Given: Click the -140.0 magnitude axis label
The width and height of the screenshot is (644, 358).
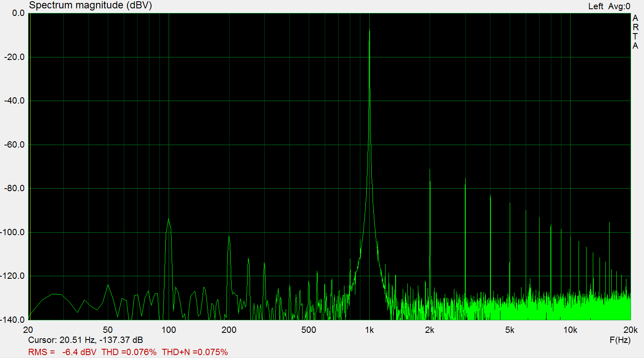Looking at the screenshot, I should [x=13, y=320].
